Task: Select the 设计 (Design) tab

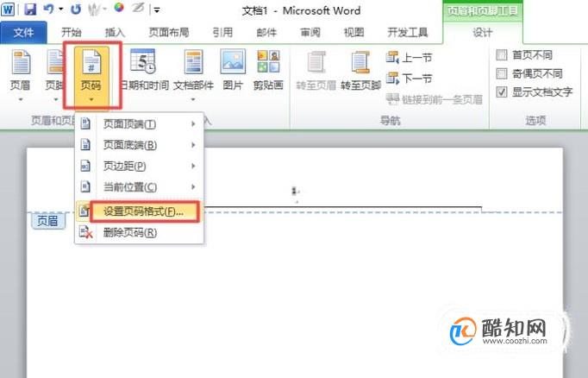Action: (483, 33)
